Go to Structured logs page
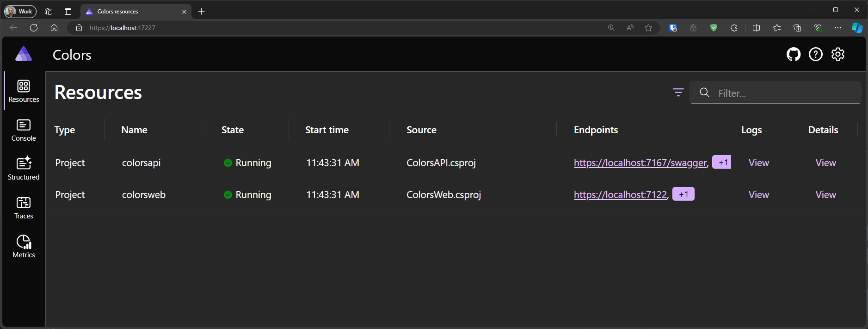 [x=24, y=169]
